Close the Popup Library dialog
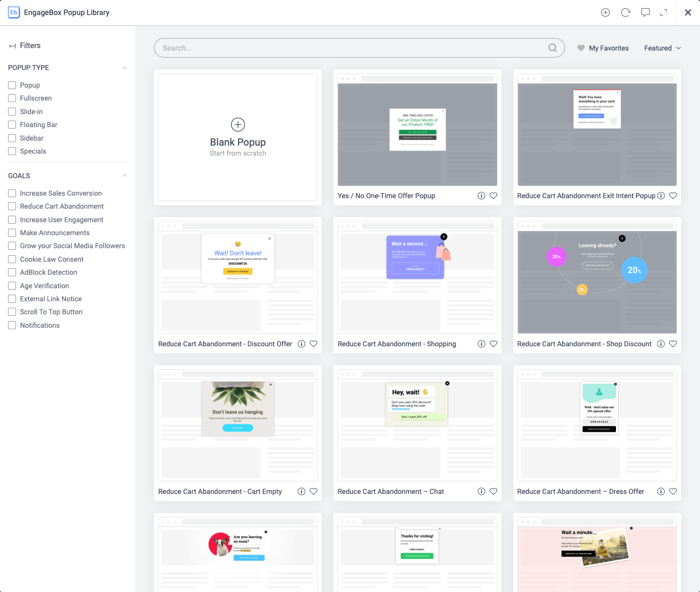The width and height of the screenshot is (700, 592). point(688,13)
